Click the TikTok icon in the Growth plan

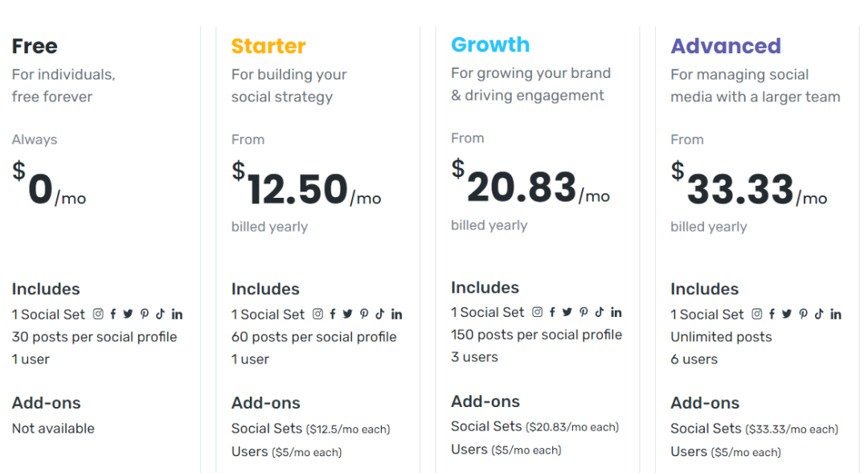600,313
